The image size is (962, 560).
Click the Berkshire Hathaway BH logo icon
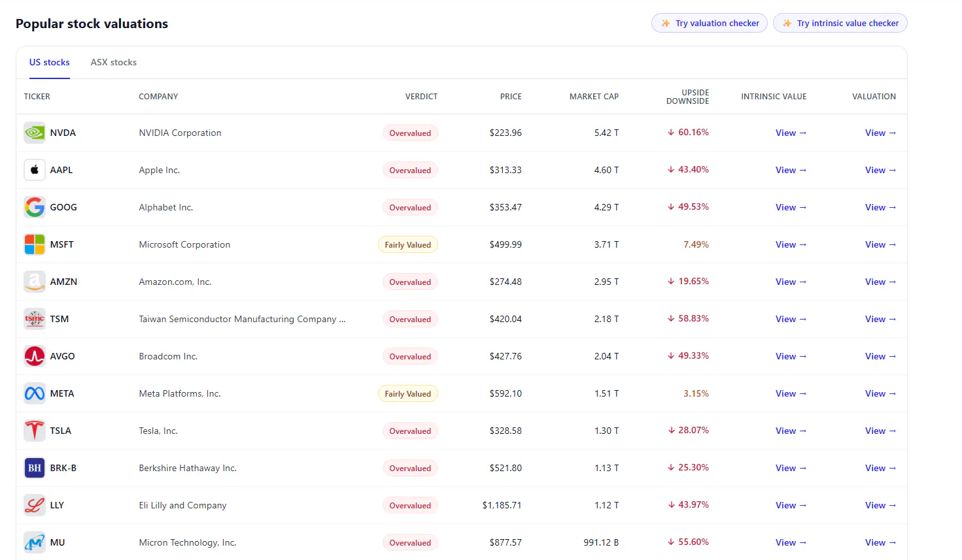pos(35,468)
